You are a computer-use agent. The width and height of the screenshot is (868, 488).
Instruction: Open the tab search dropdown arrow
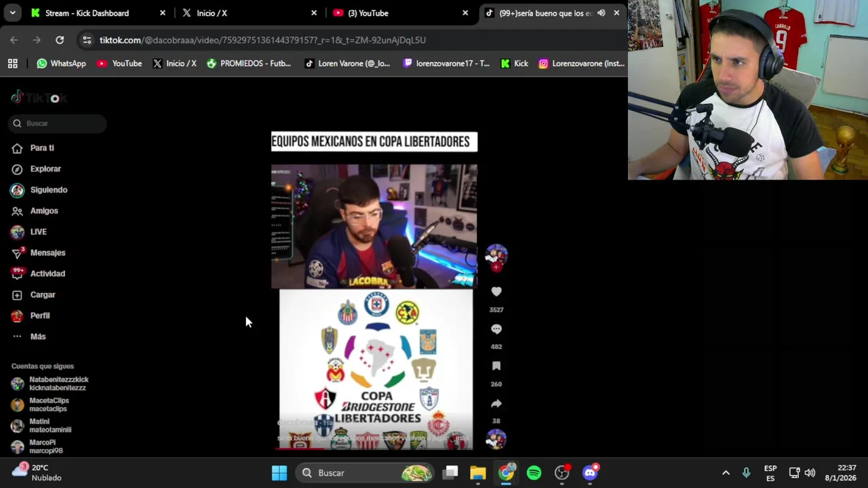point(12,13)
